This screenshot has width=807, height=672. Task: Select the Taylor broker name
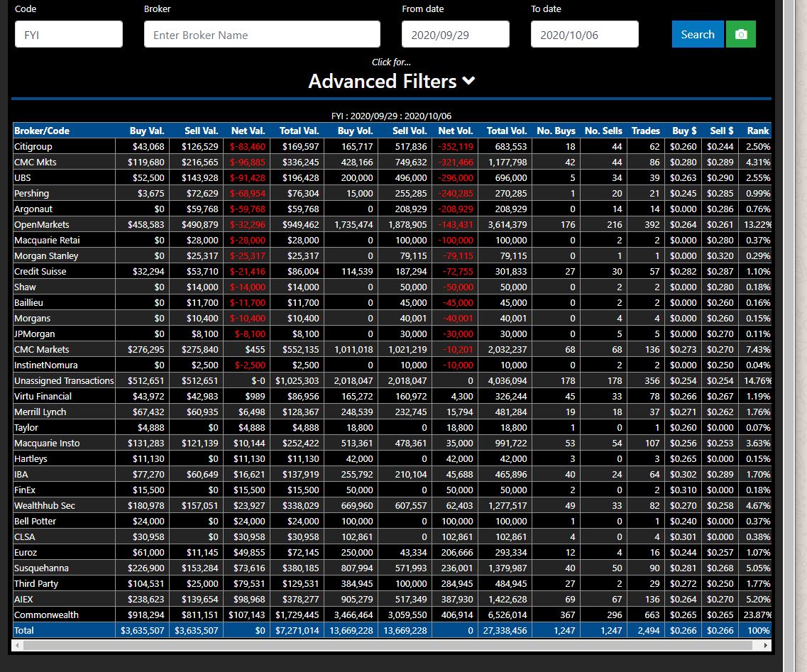(26, 428)
